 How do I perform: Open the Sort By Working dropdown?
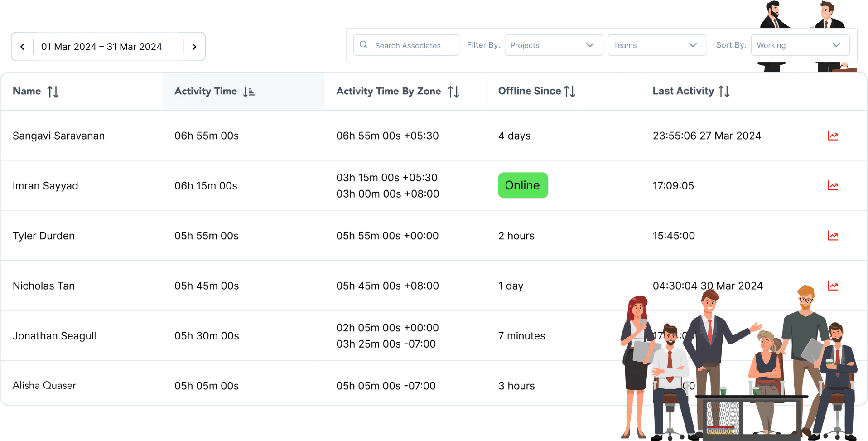coord(800,45)
